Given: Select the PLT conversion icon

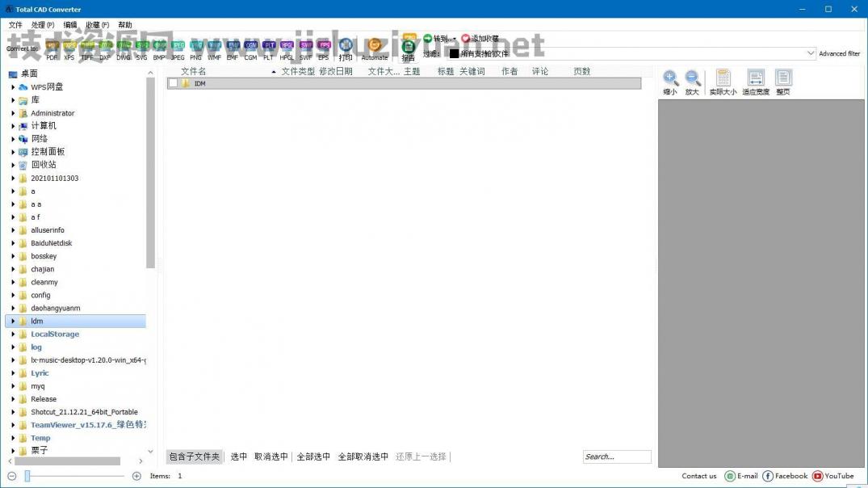Looking at the screenshot, I should tap(269, 49).
